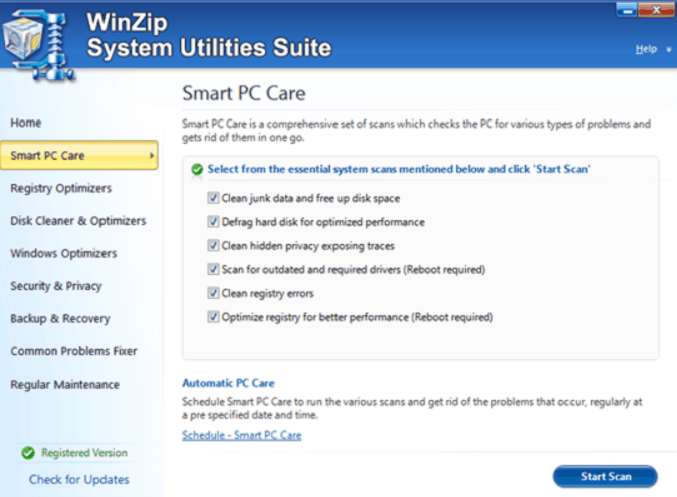Click green check icon beside Select essential scans
This screenshot has height=497, width=677.
tap(197, 170)
